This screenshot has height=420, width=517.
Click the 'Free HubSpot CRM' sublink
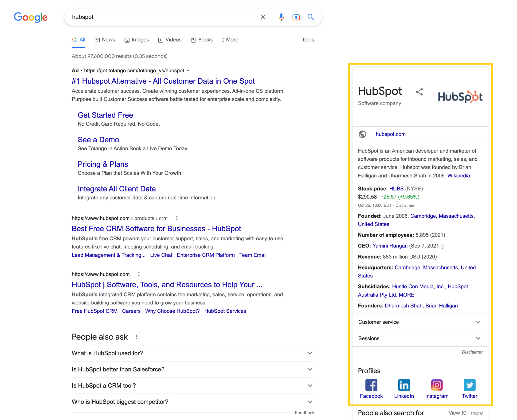(95, 311)
